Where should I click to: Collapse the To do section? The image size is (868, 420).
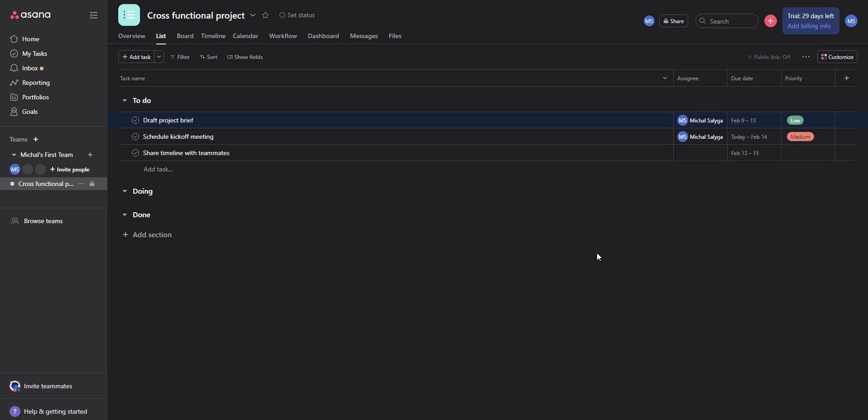pos(125,101)
